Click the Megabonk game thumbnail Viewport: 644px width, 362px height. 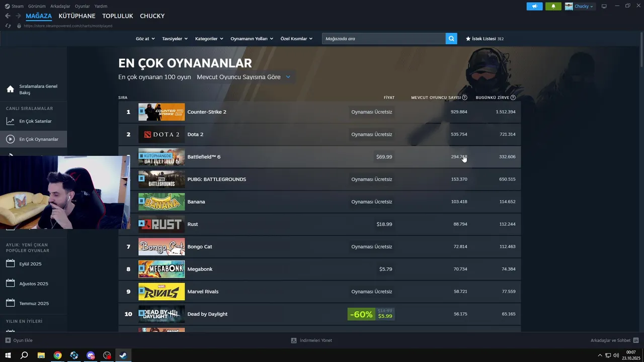(x=162, y=269)
